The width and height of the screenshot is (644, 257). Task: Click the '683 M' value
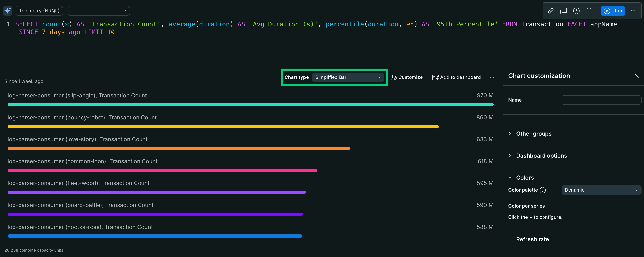tap(485, 139)
